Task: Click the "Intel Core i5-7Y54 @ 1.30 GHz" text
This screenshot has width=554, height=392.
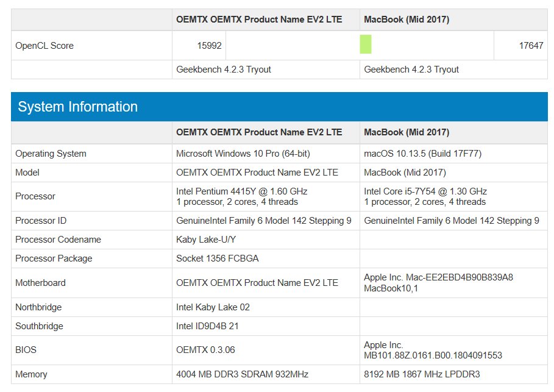Action: pyautogui.click(x=425, y=191)
